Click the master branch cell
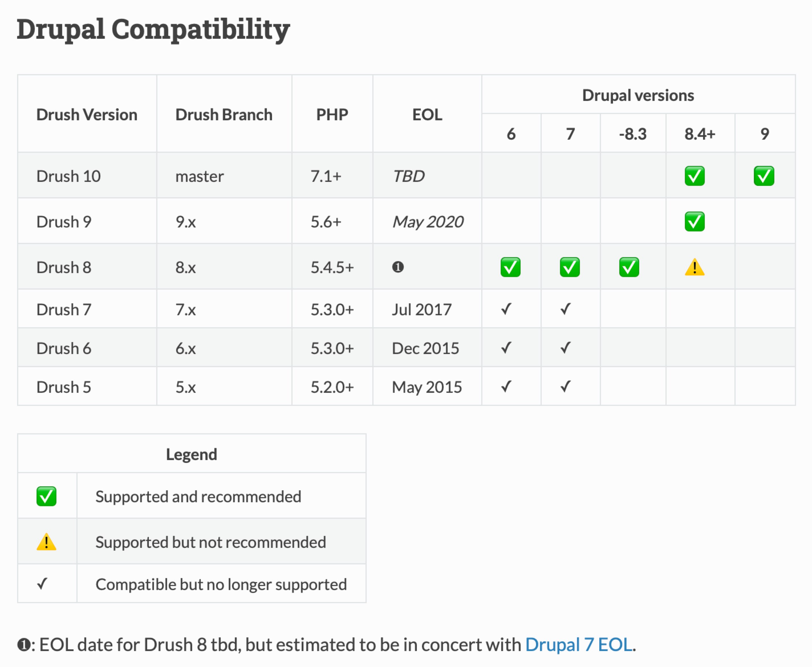This screenshot has width=812, height=667. click(x=200, y=176)
